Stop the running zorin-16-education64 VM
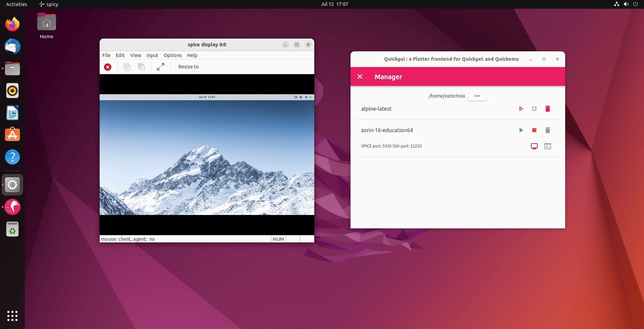 (x=534, y=130)
